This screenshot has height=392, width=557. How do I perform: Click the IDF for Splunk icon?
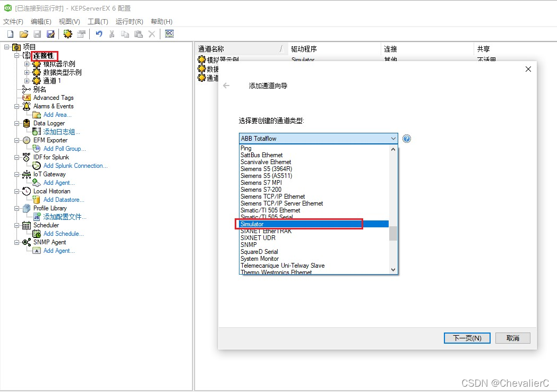pos(27,157)
